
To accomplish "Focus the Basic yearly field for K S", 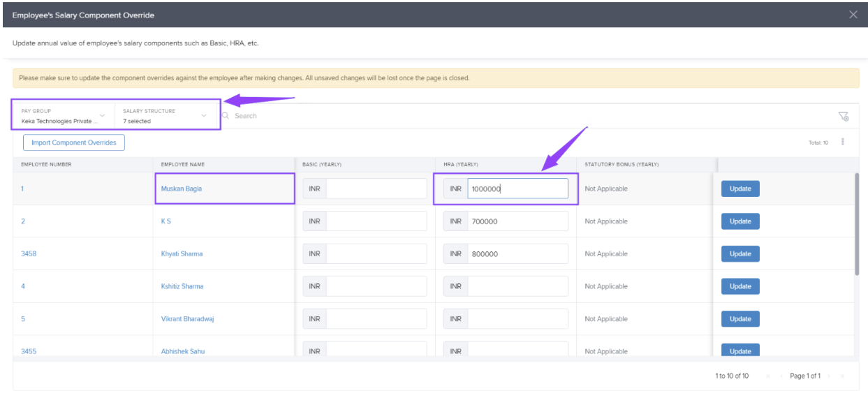I will 376,221.
